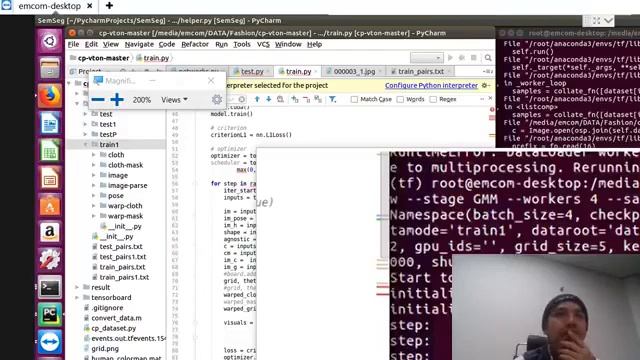
Task: Open the VCS menu
Action: point(263,44)
